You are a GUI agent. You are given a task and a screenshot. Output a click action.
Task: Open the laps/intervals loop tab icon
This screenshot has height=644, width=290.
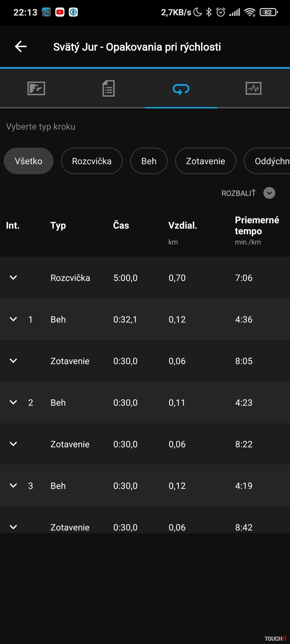181,89
